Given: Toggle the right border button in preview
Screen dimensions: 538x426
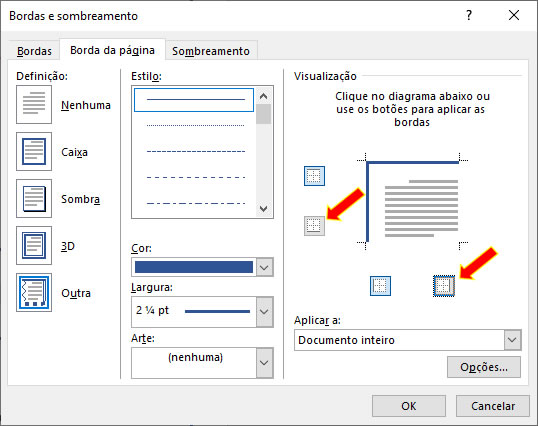Looking at the screenshot, I should coord(444,286).
